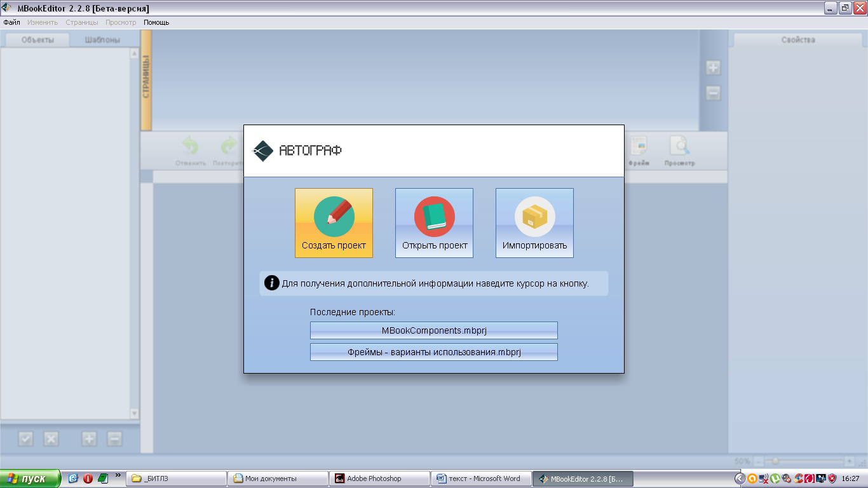
Task: Click the plus button in pages strip
Action: coord(713,67)
